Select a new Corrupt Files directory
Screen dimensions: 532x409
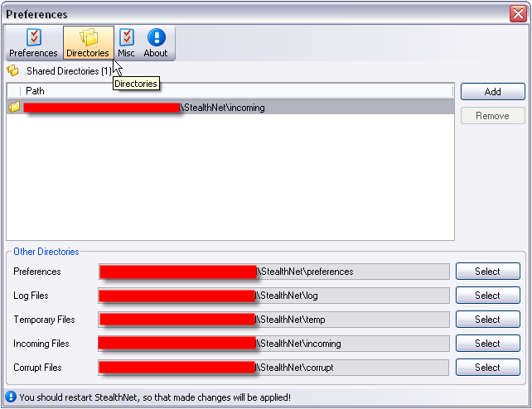487,368
